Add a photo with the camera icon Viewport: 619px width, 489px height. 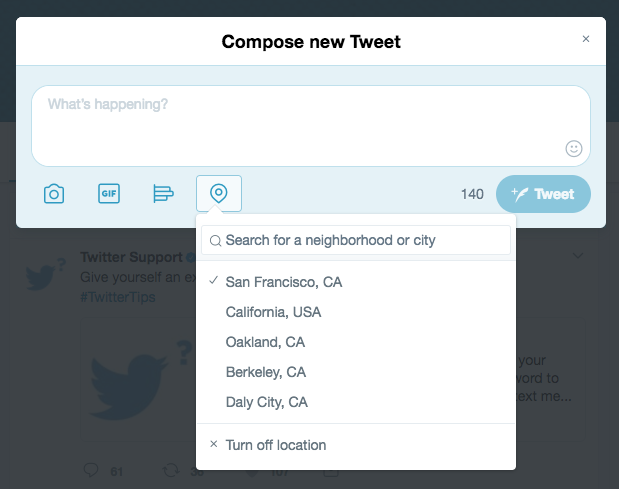pyautogui.click(x=54, y=194)
